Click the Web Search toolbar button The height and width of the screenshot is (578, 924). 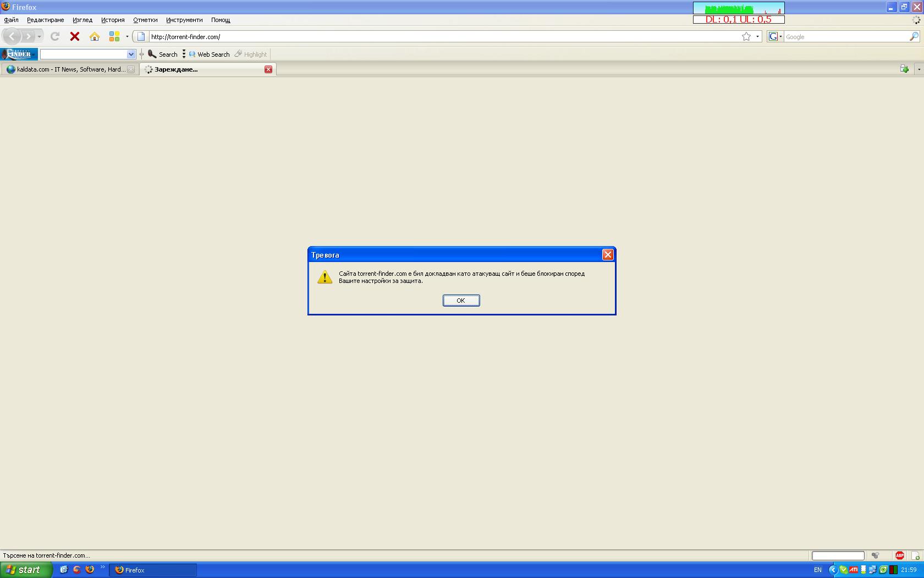(209, 54)
